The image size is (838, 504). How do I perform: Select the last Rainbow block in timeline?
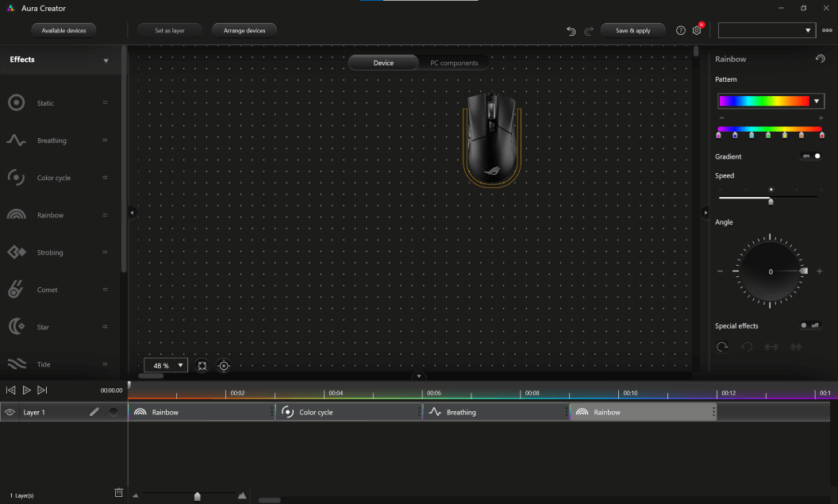coord(643,412)
